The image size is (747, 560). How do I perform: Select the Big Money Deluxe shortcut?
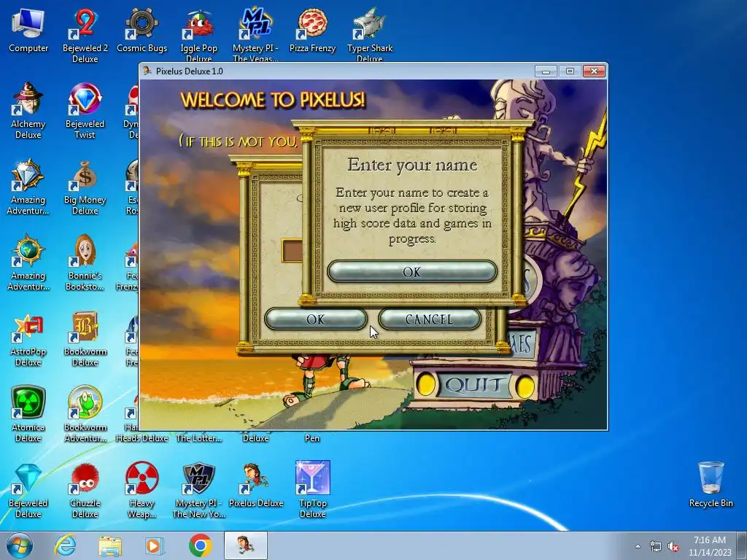85,187
